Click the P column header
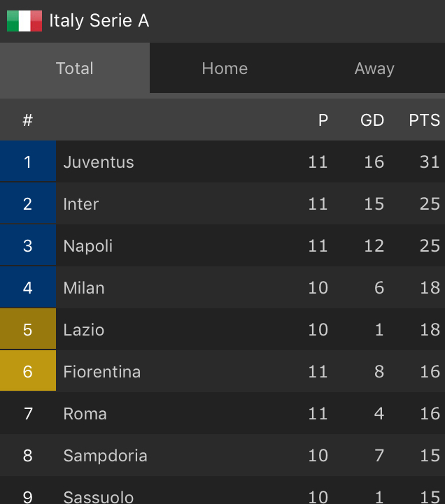445x504 pixels. point(323,120)
